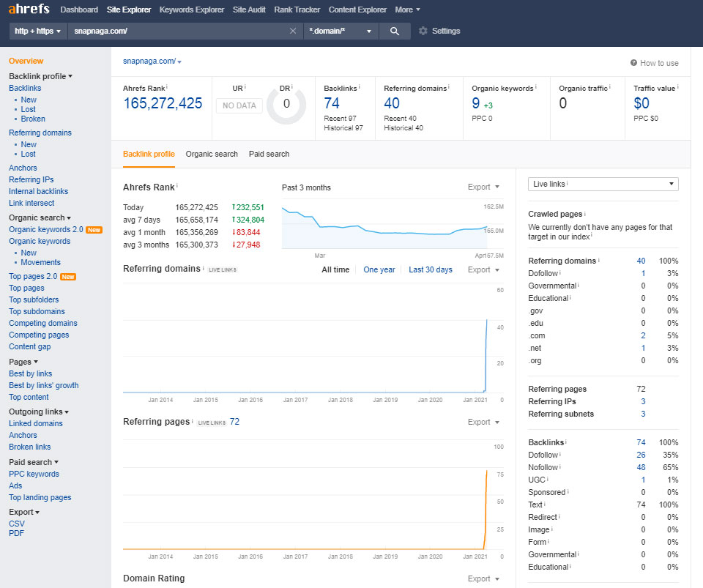Export as CSV from the sidebar
Viewport: 703px width, 588px height.
[17, 524]
